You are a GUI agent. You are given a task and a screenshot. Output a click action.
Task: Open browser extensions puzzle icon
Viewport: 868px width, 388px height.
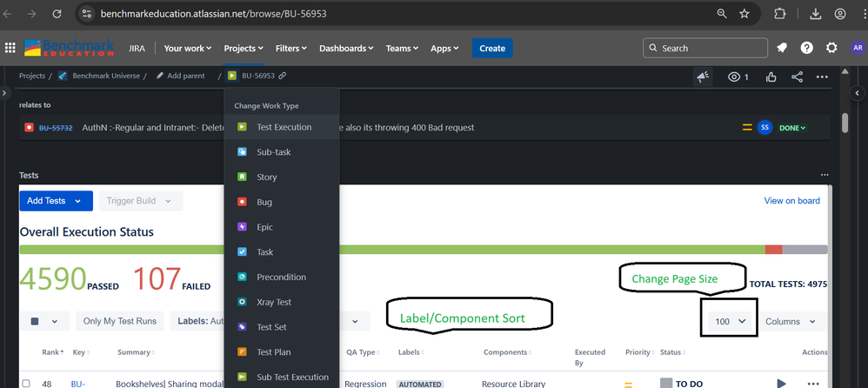click(779, 14)
